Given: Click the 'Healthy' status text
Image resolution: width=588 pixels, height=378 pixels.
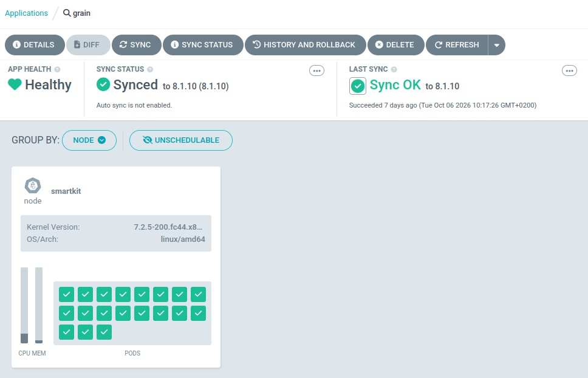Looking at the screenshot, I should pyautogui.click(x=49, y=84).
